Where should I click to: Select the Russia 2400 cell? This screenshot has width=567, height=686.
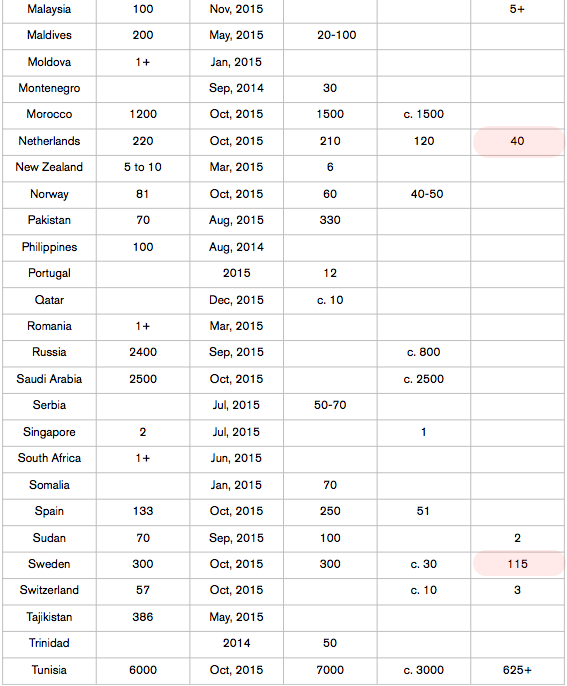[x=143, y=353]
